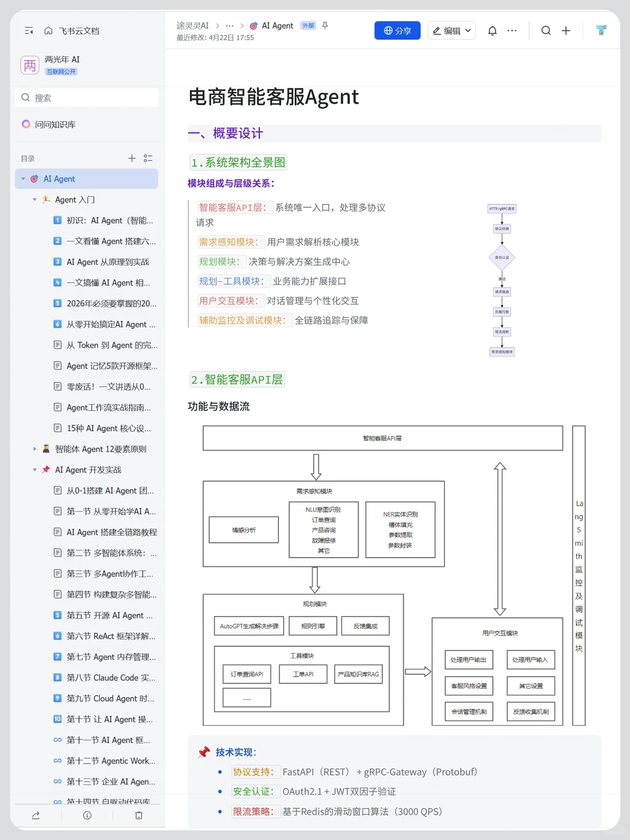Image resolution: width=630 pixels, height=840 pixels.
Task: Click heading 1.系统架构全景图
Action: pyautogui.click(x=238, y=162)
